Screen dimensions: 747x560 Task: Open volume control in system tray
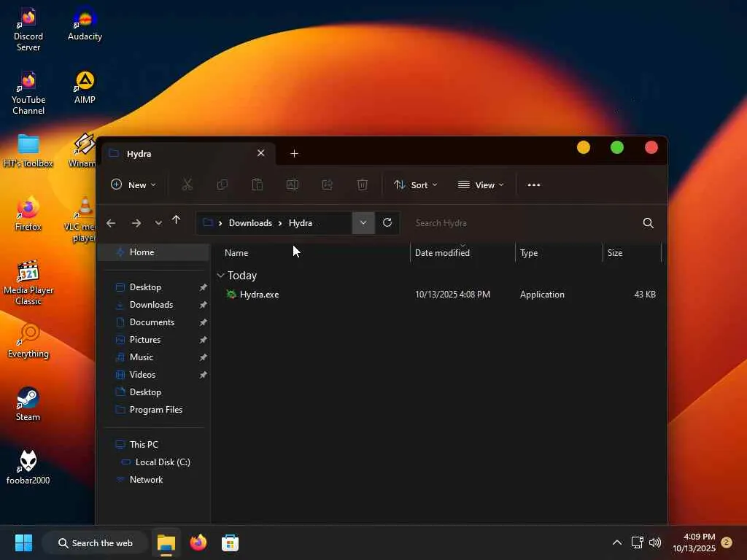(655, 542)
